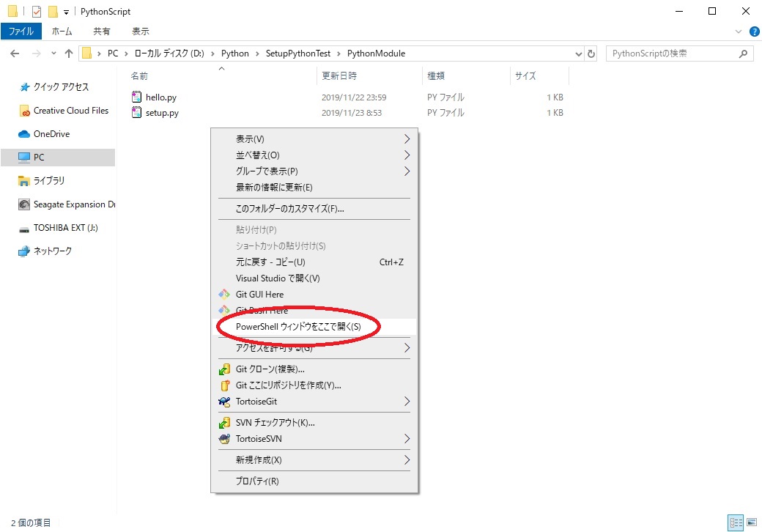Open the TortoiseGit submenu

pos(314,402)
